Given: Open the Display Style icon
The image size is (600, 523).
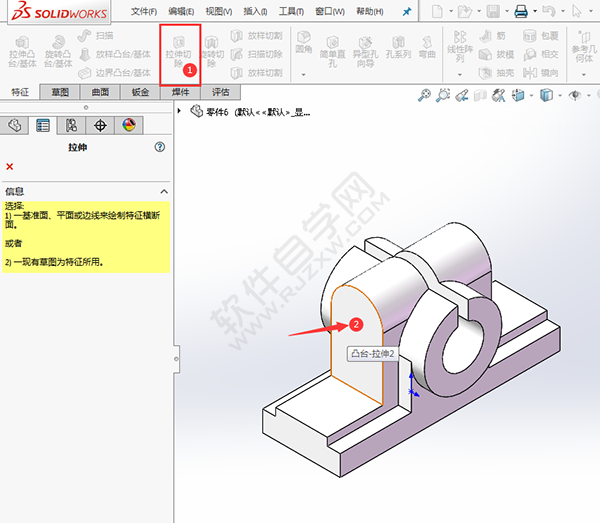Looking at the screenshot, I should coord(547,95).
